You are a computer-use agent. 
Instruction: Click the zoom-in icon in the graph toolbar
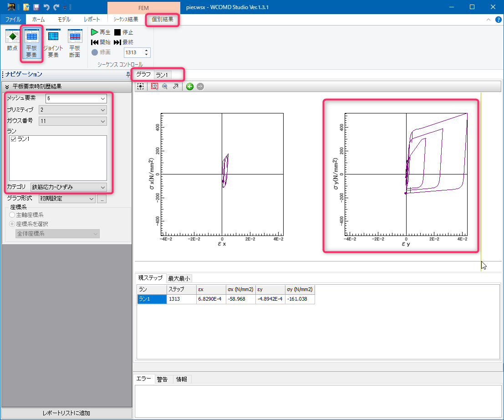155,87
